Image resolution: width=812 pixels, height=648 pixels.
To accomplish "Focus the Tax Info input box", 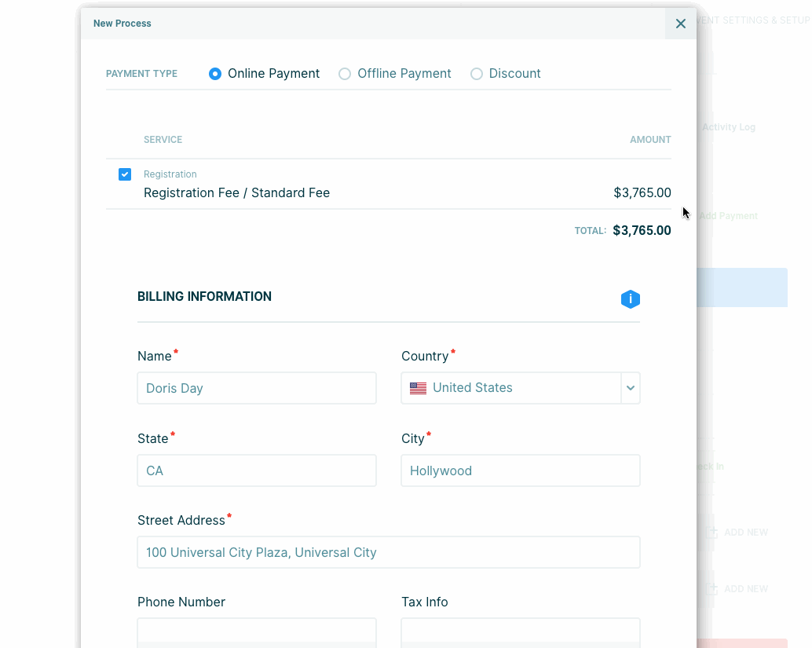I will pos(520,632).
